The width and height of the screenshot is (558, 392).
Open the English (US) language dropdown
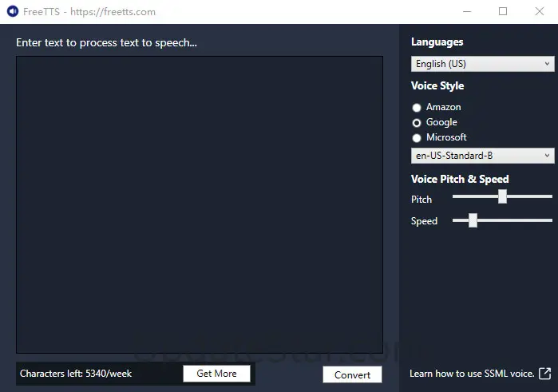[x=482, y=64]
